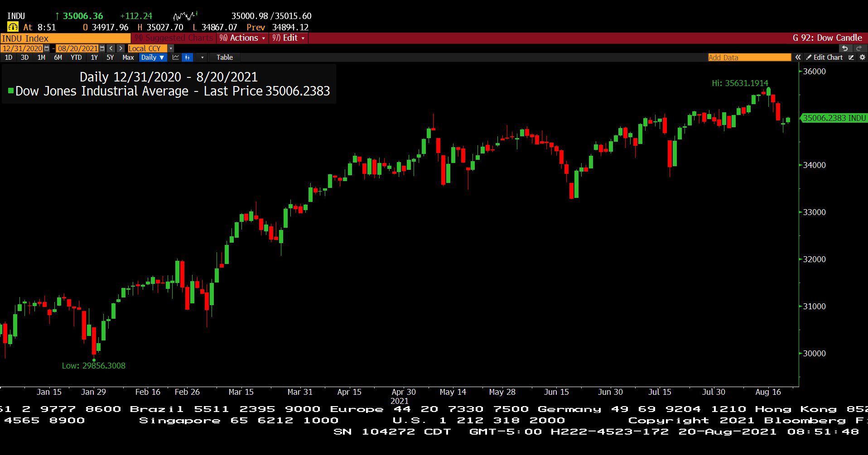Screen dimensions: 868x455
Task: Click the redo arrow icon
Action: pyautogui.click(x=859, y=48)
